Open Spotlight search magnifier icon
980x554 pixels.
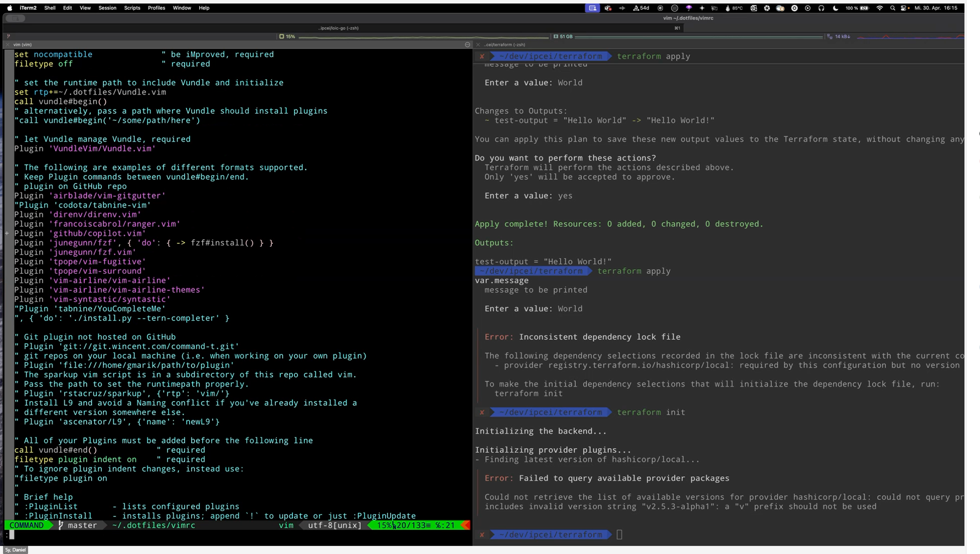pos(892,8)
